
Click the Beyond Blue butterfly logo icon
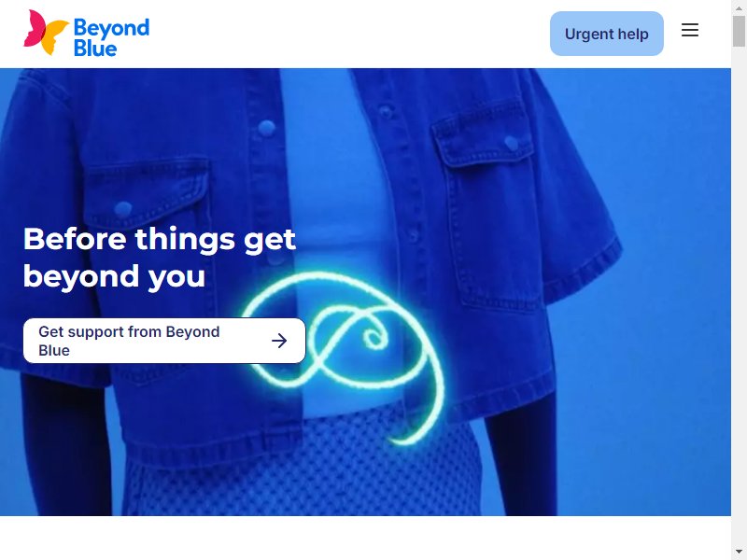(46, 32)
